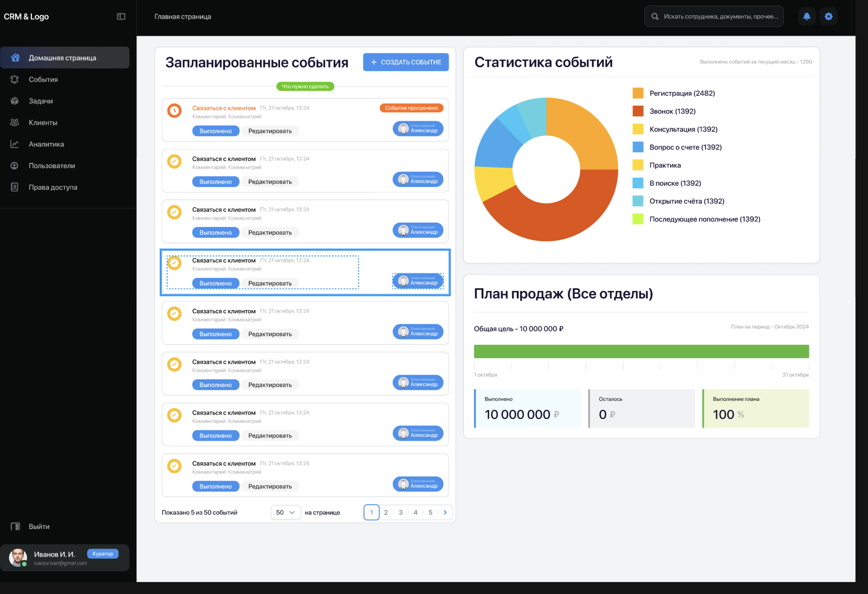The image size is (868, 594).
Task: Toggle the check circle on last event
Action: pos(174,466)
